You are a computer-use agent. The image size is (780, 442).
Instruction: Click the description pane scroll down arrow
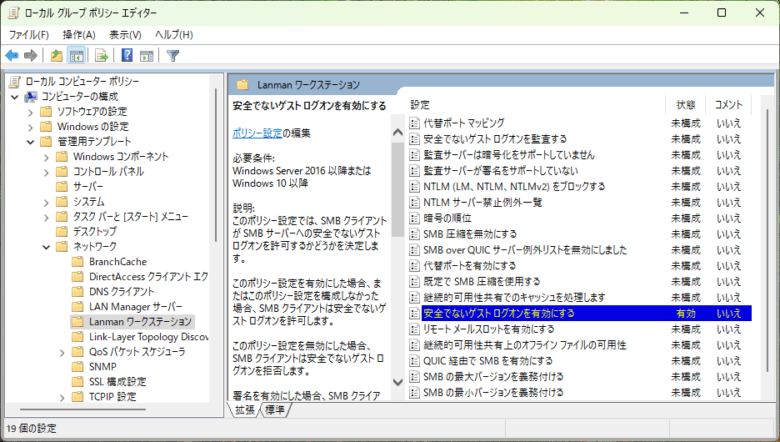coord(397,382)
